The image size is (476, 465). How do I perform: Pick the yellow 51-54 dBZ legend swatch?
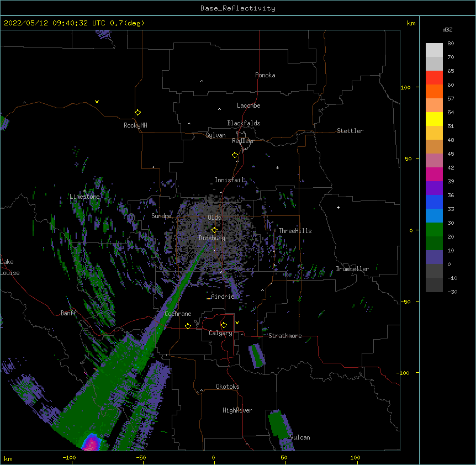[x=434, y=119]
